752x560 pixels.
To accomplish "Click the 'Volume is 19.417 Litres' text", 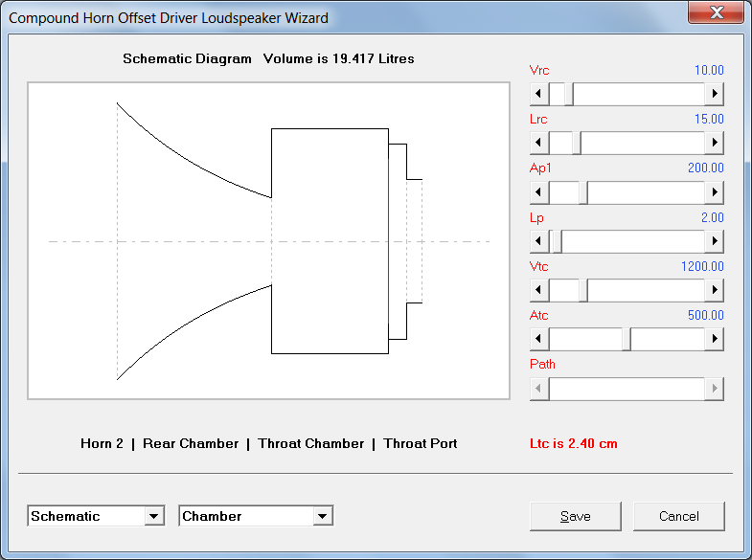I will pyautogui.click(x=338, y=58).
